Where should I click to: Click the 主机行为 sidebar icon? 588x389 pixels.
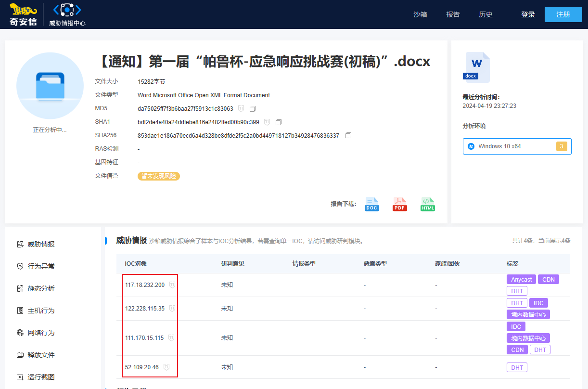20,311
